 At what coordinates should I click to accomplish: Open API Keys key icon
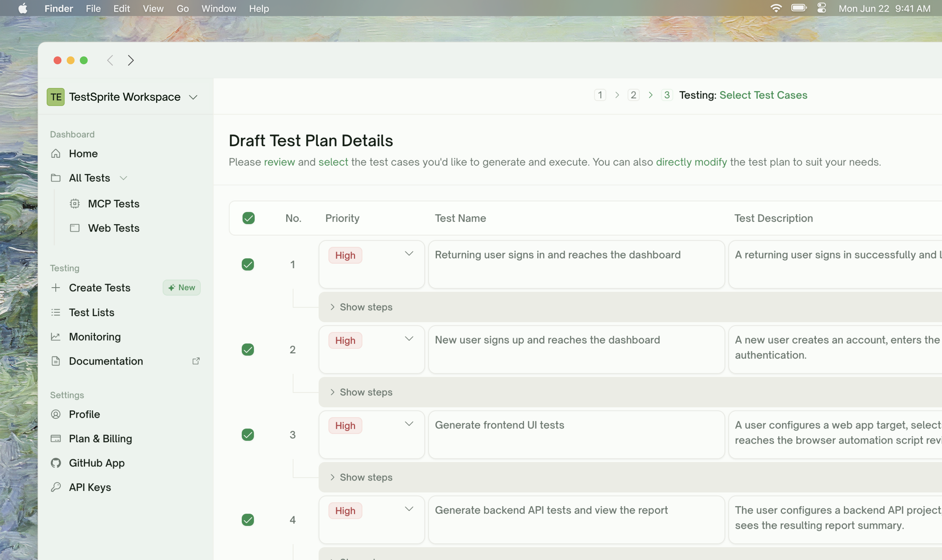click(x=56, y=487)
